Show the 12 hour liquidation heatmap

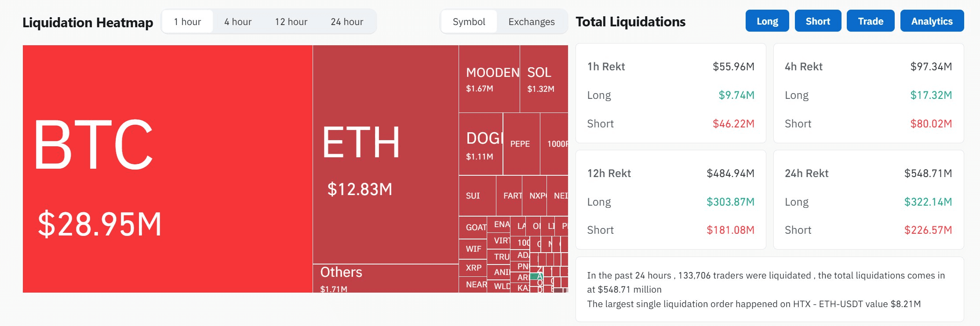point(291,22)
